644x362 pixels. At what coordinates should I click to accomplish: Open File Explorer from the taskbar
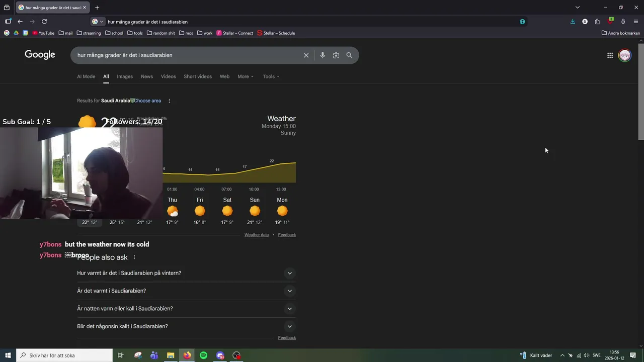point(171,355)
